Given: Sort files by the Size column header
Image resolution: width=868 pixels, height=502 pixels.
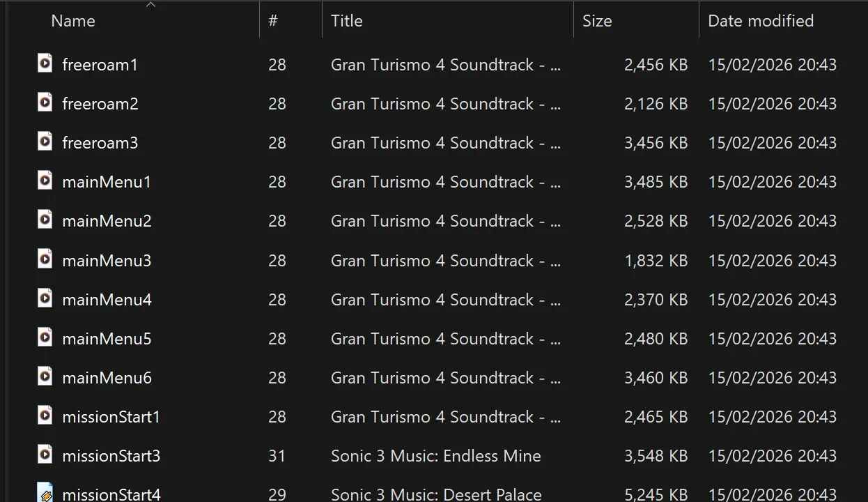Looking at the screenshot, I should 597,21.
